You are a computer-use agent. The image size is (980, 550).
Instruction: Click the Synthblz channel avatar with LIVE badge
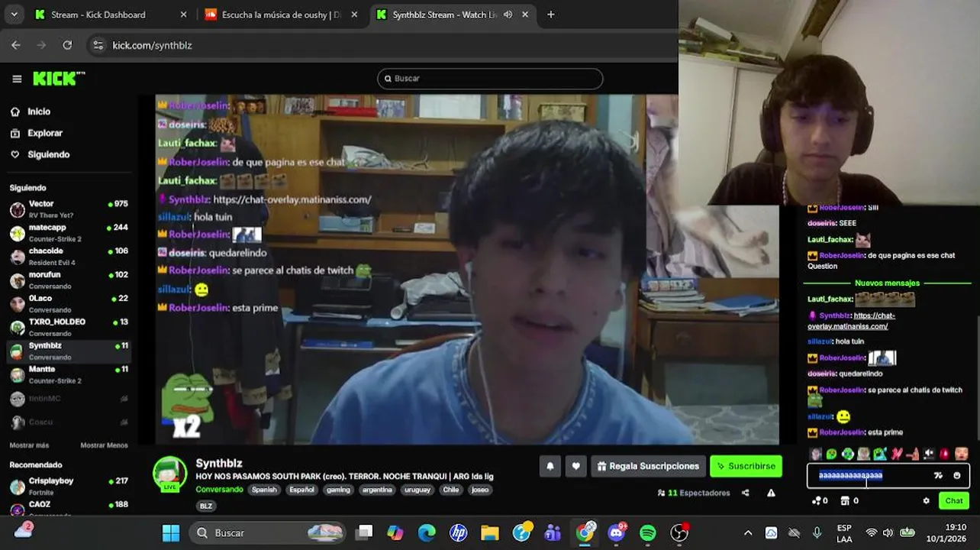click(169, 474)
